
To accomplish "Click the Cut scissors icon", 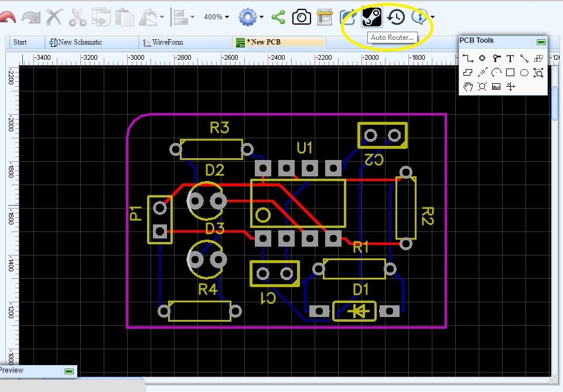I will tap(77, 17).
